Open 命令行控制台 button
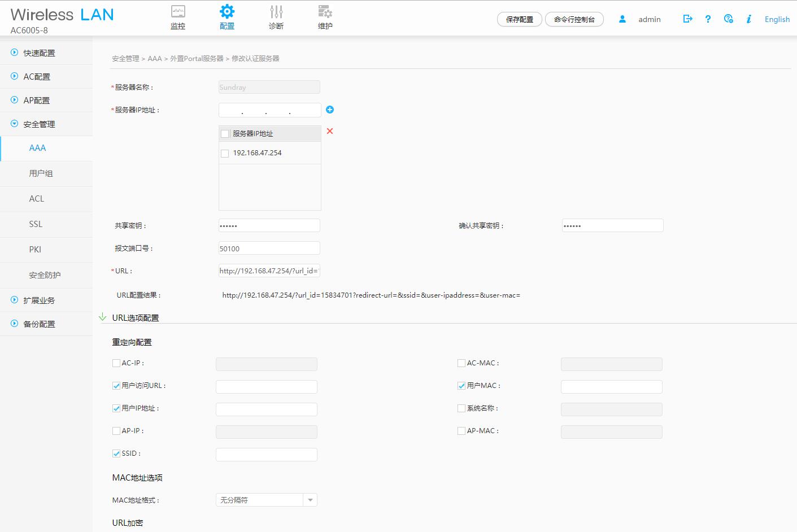 (x=574, y=19)
